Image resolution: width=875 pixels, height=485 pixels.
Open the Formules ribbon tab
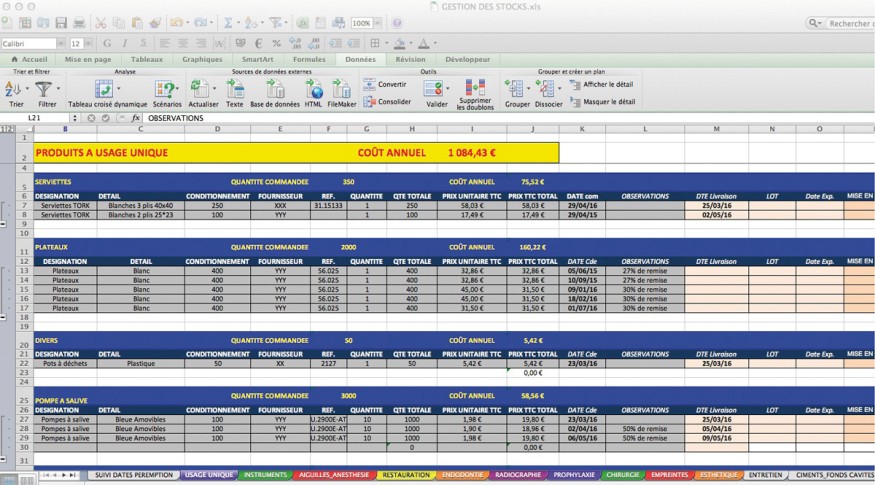click(x=308, y=60)
